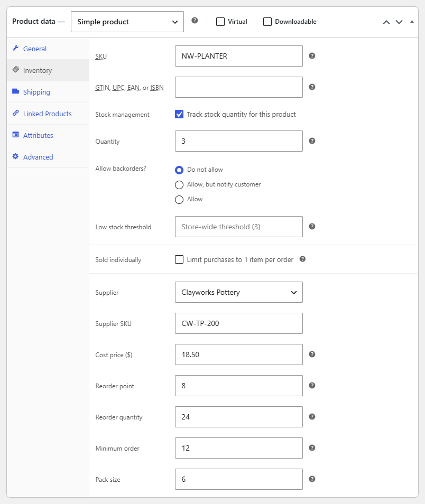This screenshot has width=425, height=504.
Task: Click the 'Stock management' label
Action: point(122,115)
